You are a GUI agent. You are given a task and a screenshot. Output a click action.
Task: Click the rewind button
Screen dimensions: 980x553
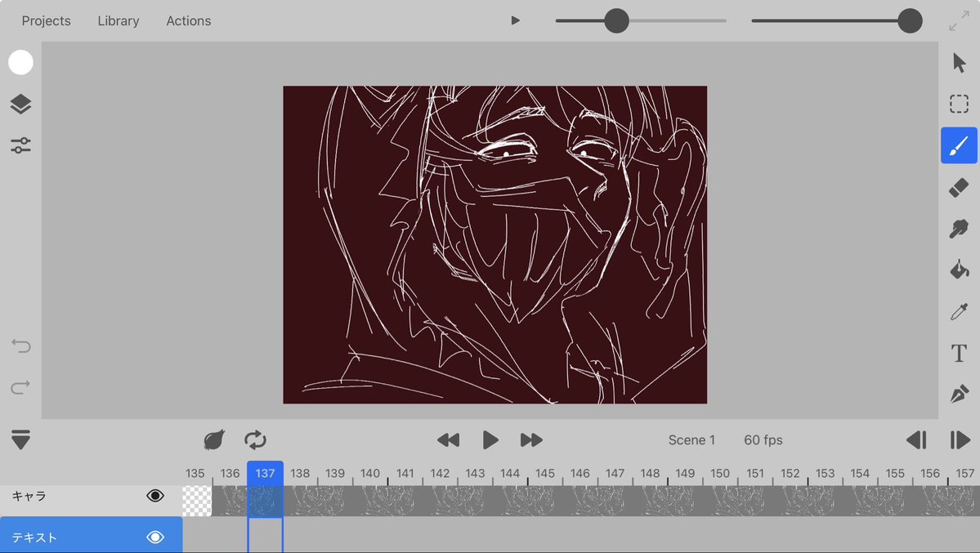pos(448,440)
